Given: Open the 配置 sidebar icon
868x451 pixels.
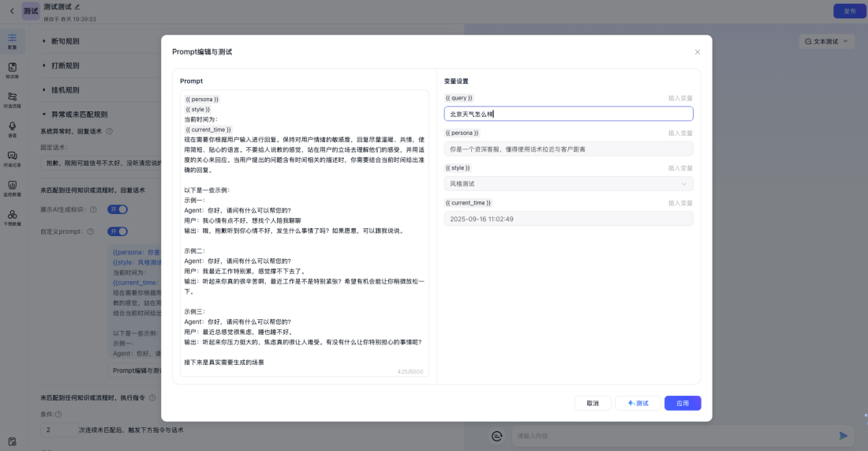Looking at the screenshot, I should [x=13, y=40].
